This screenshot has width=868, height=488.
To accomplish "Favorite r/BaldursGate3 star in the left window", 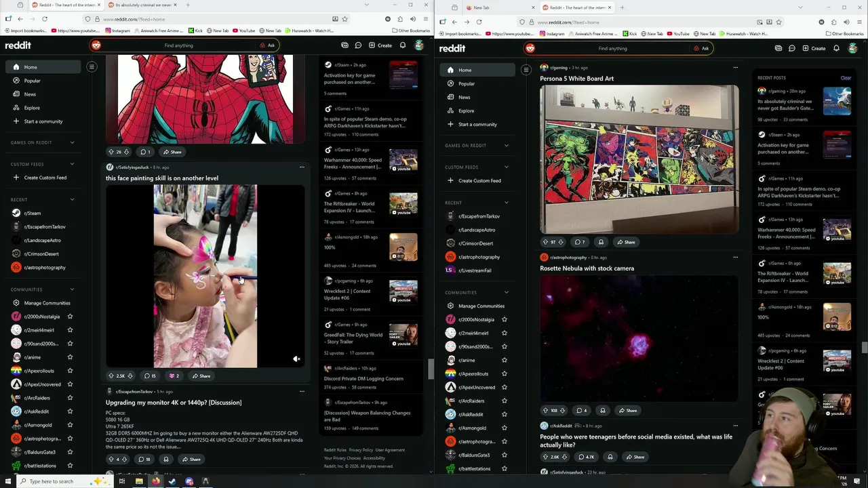I will coord(70,452).
